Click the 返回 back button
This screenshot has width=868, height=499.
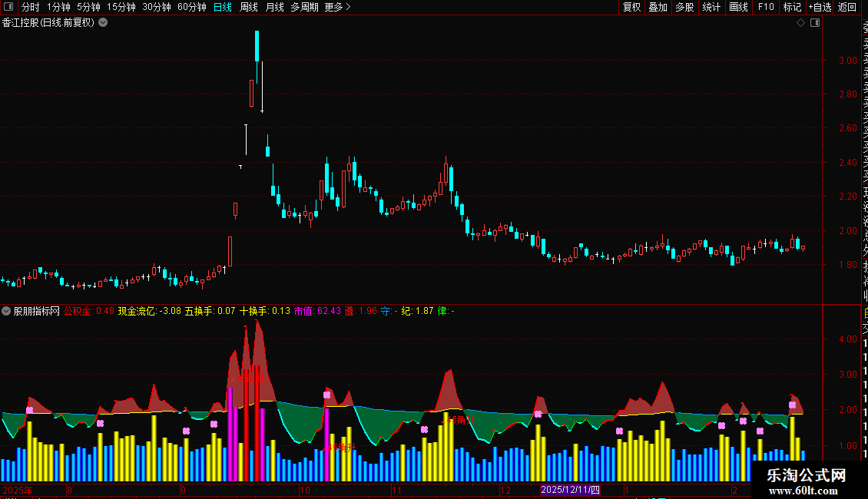(x=847, y=7)
